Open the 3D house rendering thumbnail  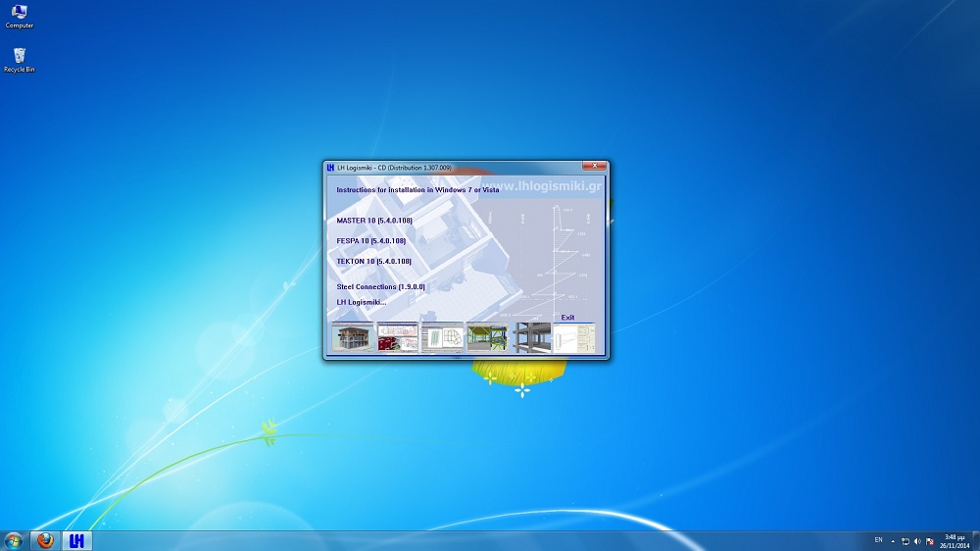coord(353,337)
